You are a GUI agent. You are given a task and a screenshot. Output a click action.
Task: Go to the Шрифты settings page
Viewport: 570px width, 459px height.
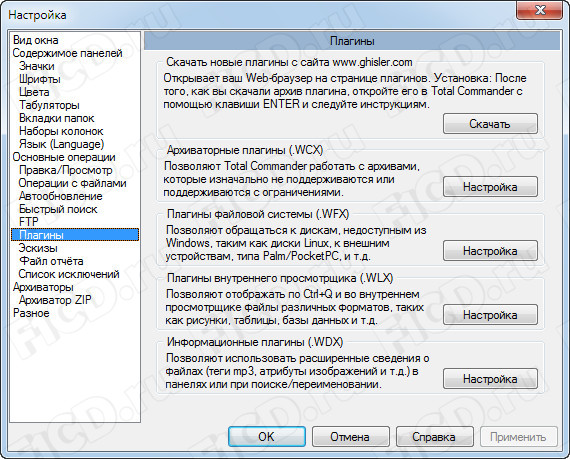[x=40, y=79]
